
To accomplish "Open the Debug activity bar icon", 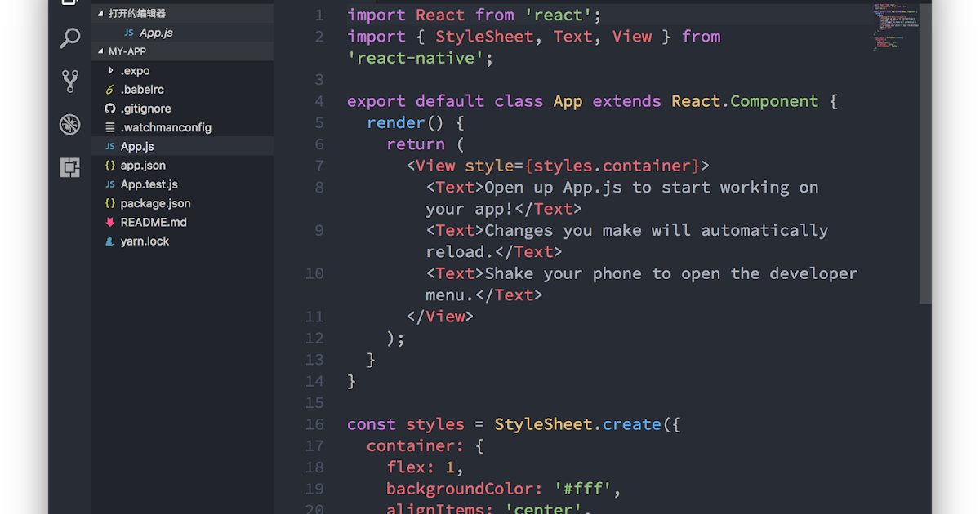I will (x=69, y=124).
